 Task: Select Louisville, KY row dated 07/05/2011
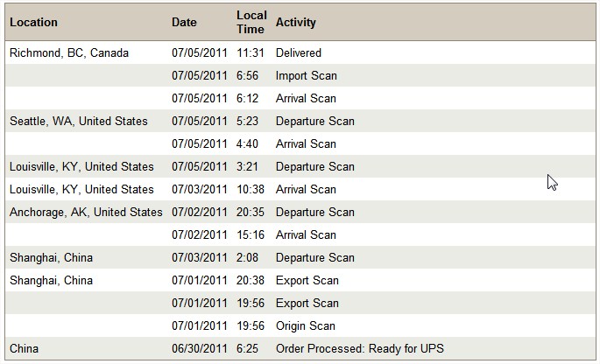click(x=300, y=166)
